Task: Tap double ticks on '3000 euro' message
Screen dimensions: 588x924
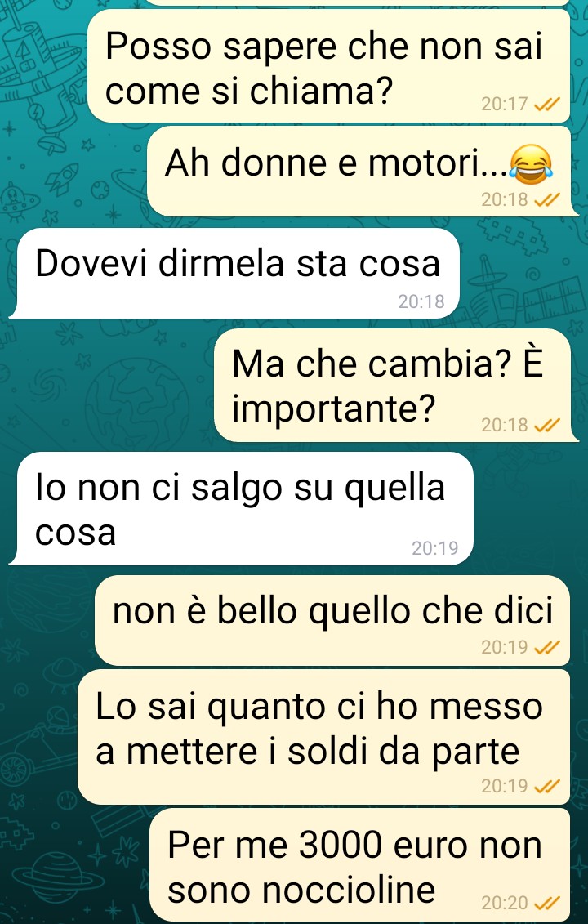Action: tap(546, 903)
